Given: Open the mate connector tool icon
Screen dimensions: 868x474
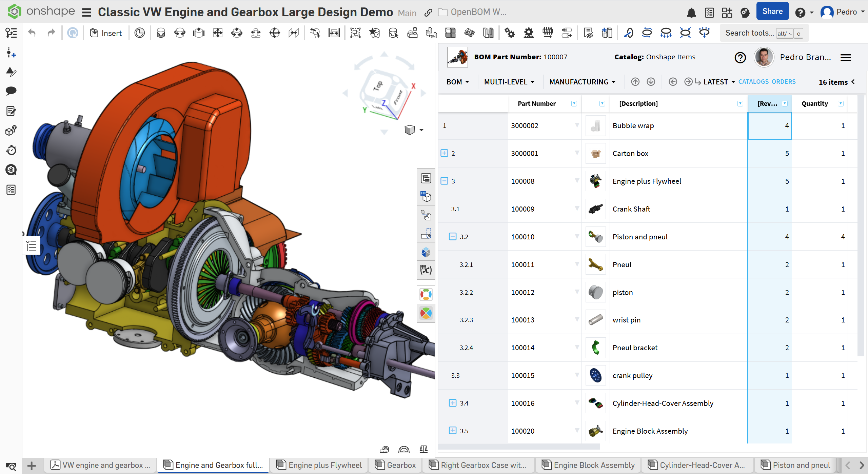Looking at the screenshot, I should (139, 33).
